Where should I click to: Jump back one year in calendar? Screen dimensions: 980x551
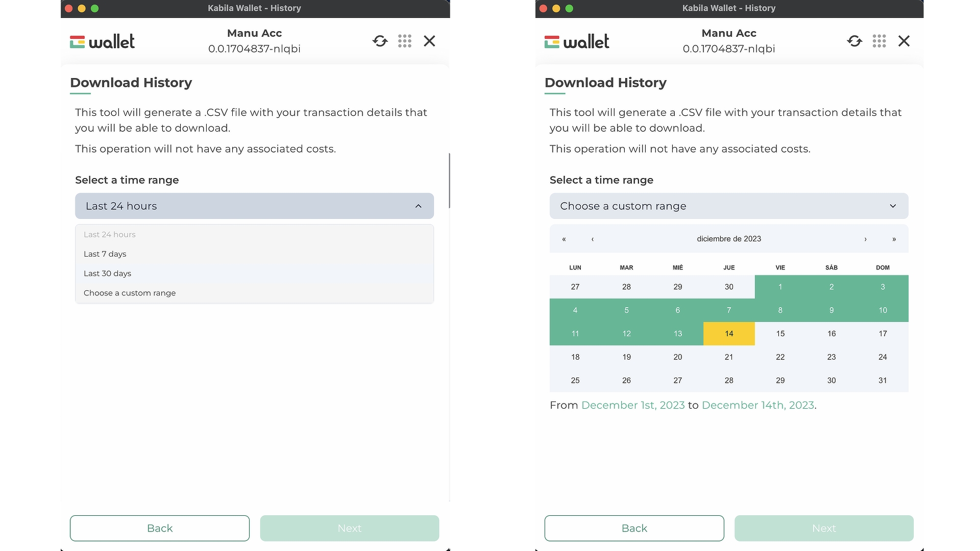[564, 239]
